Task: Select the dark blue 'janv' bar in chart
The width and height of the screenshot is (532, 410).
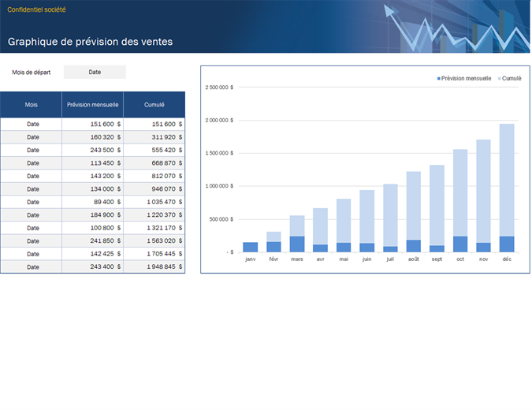Action: (251, 247)
